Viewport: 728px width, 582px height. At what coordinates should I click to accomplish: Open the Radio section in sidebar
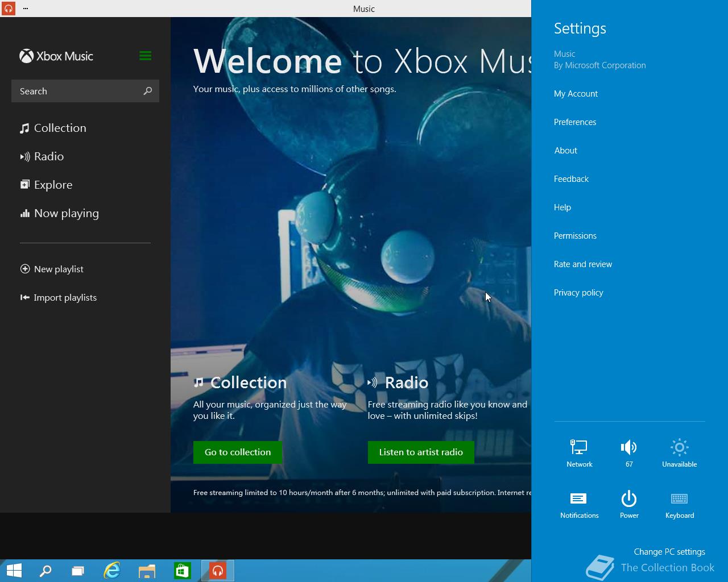click(42, 156)
